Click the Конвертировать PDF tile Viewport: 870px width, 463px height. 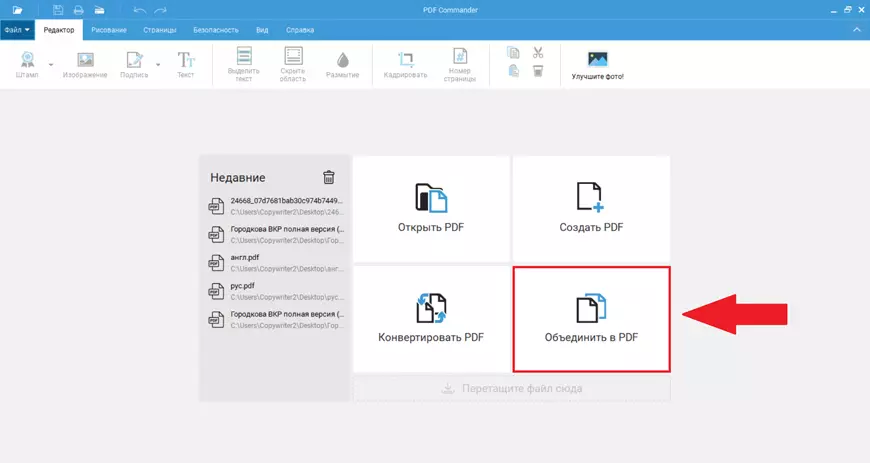tap(431, 319)
